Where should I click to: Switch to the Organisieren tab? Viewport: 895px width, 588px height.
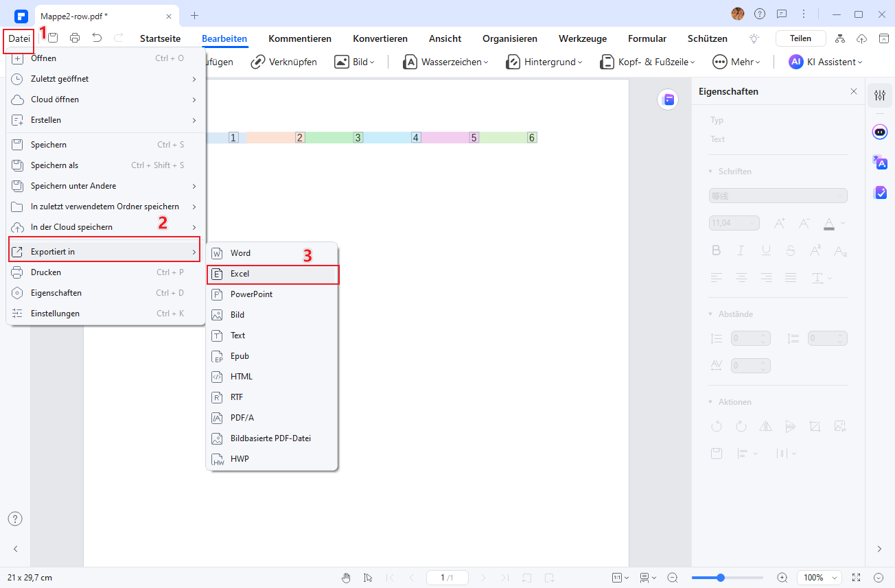(x=510, y=38)
